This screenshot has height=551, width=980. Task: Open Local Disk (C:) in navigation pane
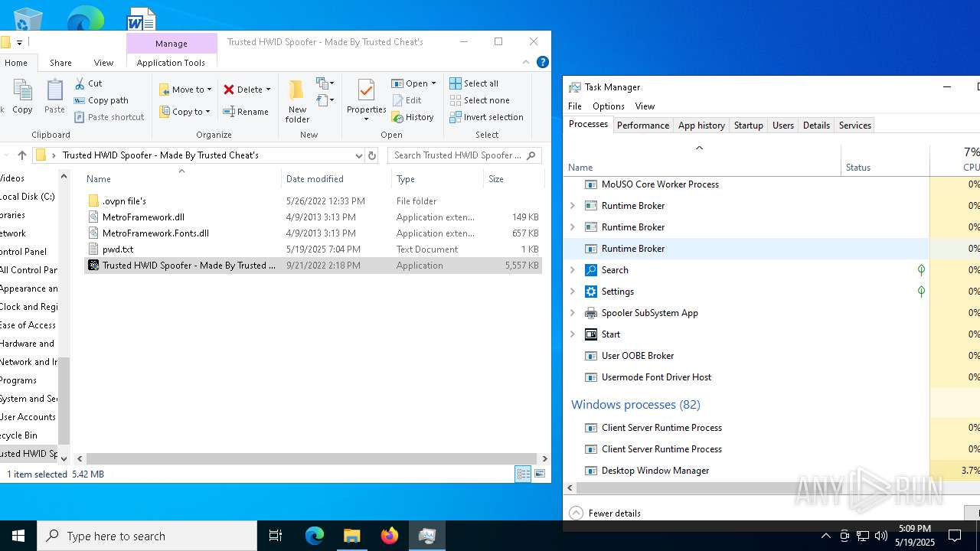pos(28,197)
